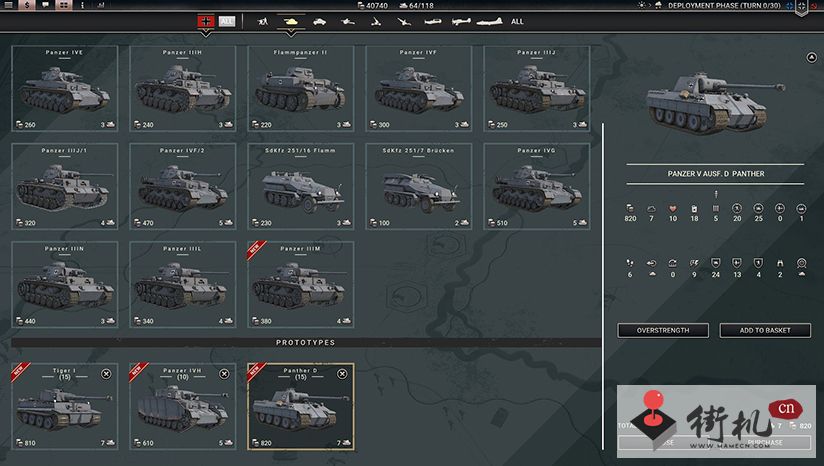This screenshot has height=466, width=824.
Task: Open the speech bubble messages icon
Action: pos(45,5)
